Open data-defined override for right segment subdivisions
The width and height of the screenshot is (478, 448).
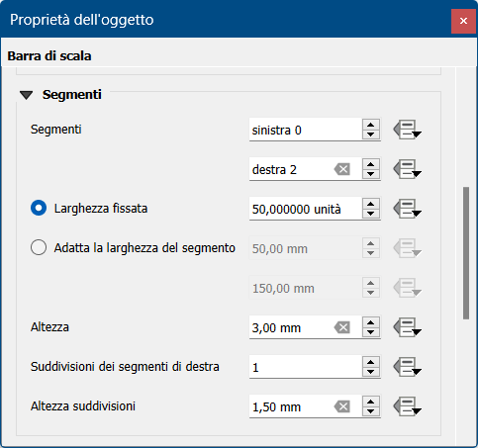point(407,367)
